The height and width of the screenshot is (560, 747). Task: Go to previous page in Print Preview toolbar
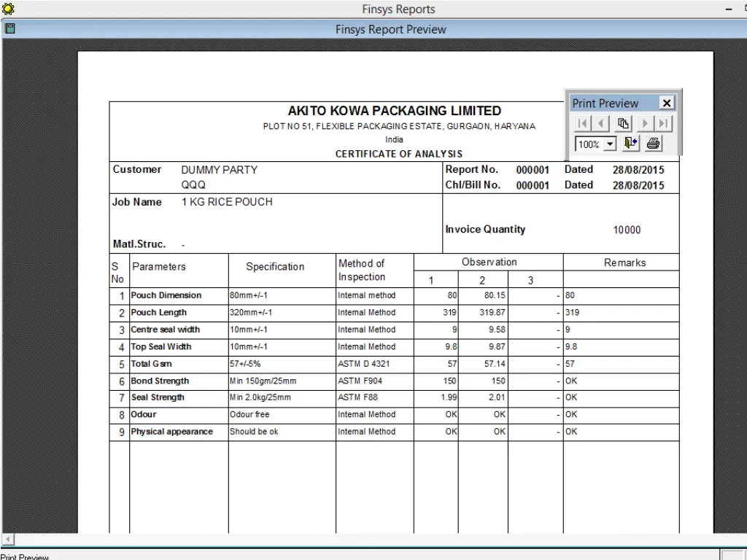600,124
